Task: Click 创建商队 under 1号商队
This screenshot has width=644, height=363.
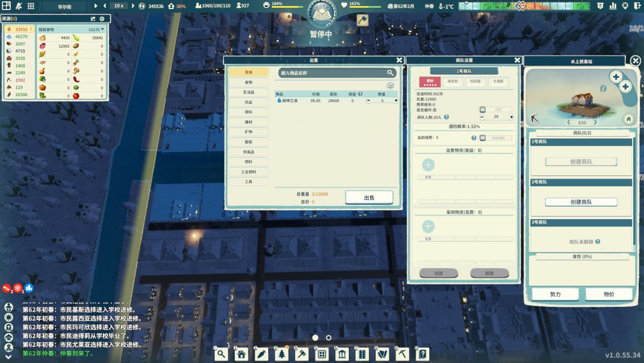Action: click(581, 162)
